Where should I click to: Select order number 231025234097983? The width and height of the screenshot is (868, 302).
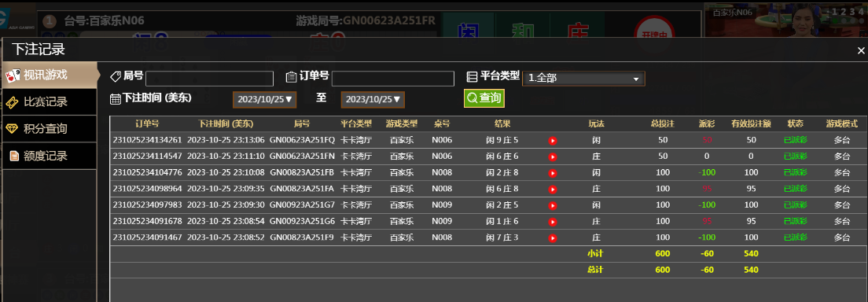click(x=147, y=205)
